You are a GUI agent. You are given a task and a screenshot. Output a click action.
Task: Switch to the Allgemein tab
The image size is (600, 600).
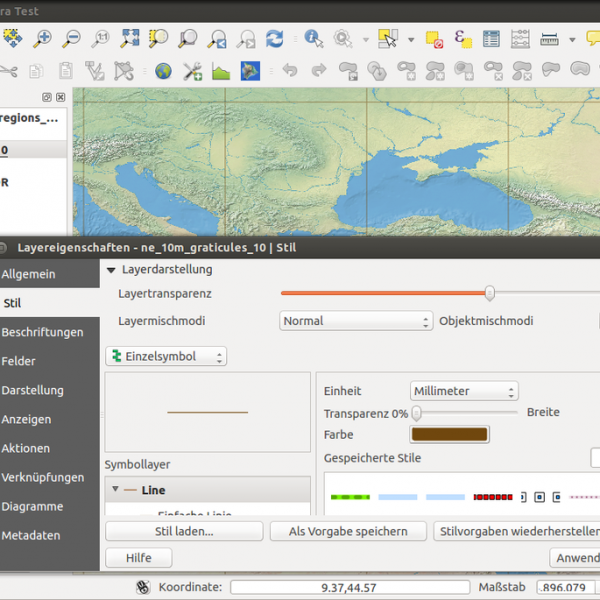pyautogui.click(x=50, y=274)
